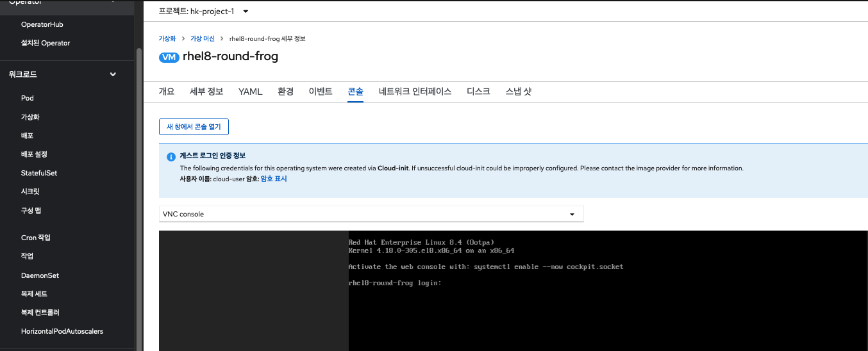The image size is (868, 351).
Task: Open the 이벤트 tab
Action: tap(321, 92)
